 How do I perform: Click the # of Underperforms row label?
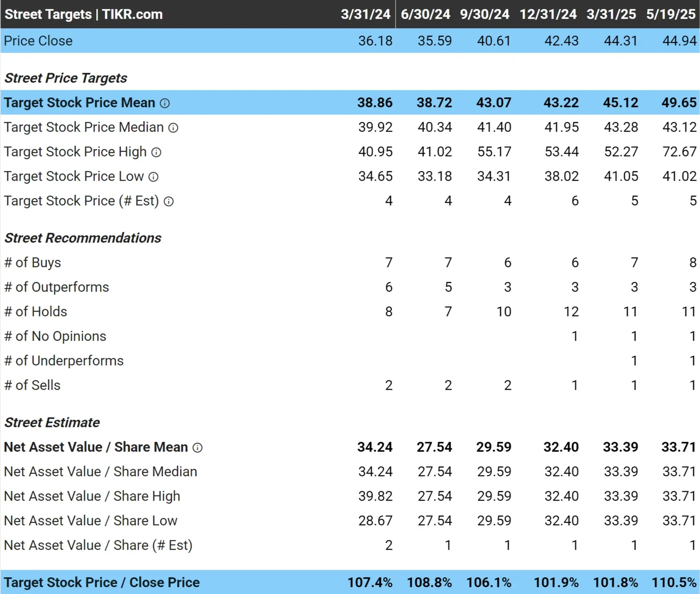click(64, 361)
